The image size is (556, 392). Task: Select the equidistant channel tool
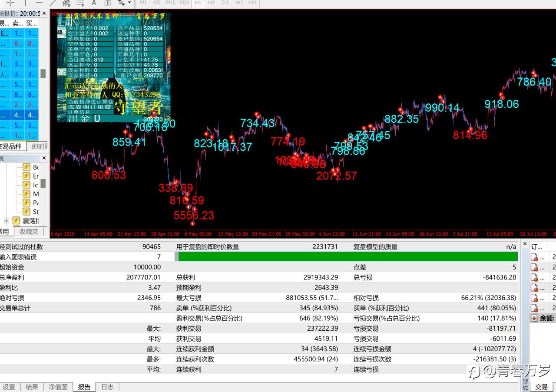[66, 3]
